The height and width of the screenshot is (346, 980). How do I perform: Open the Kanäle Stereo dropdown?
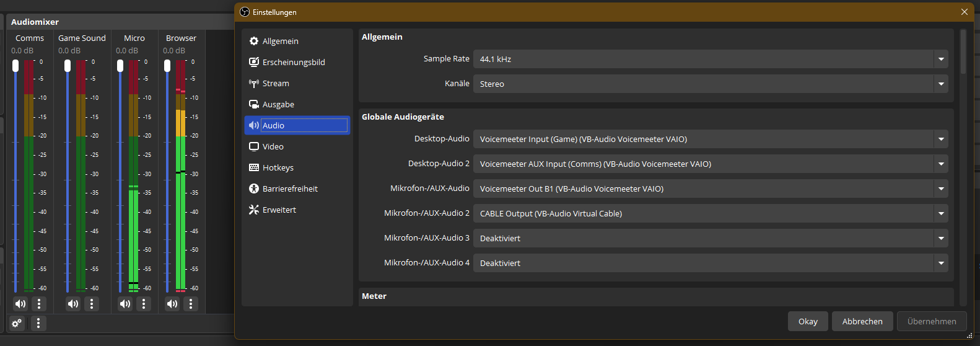tap(710, 84)
